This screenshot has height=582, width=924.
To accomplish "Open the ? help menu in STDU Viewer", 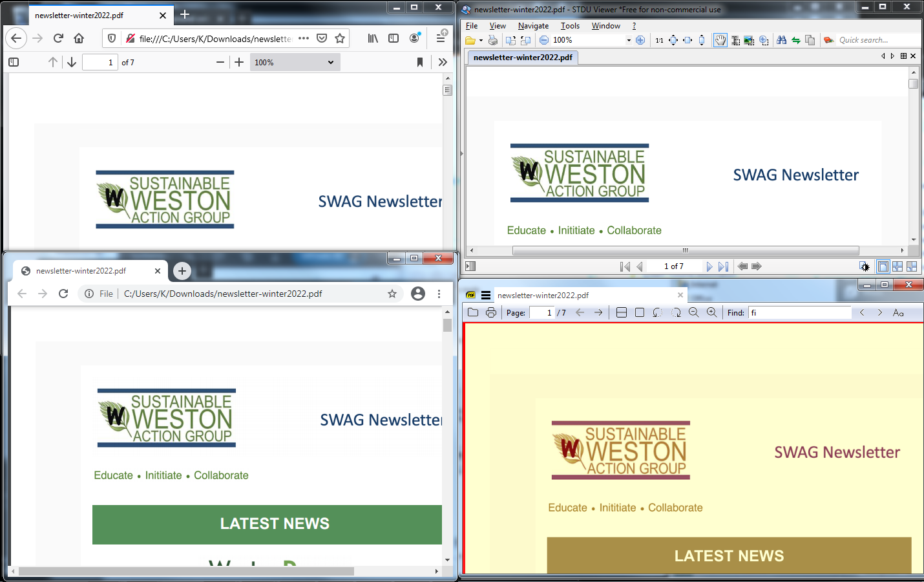I will (x=634, y=26).
